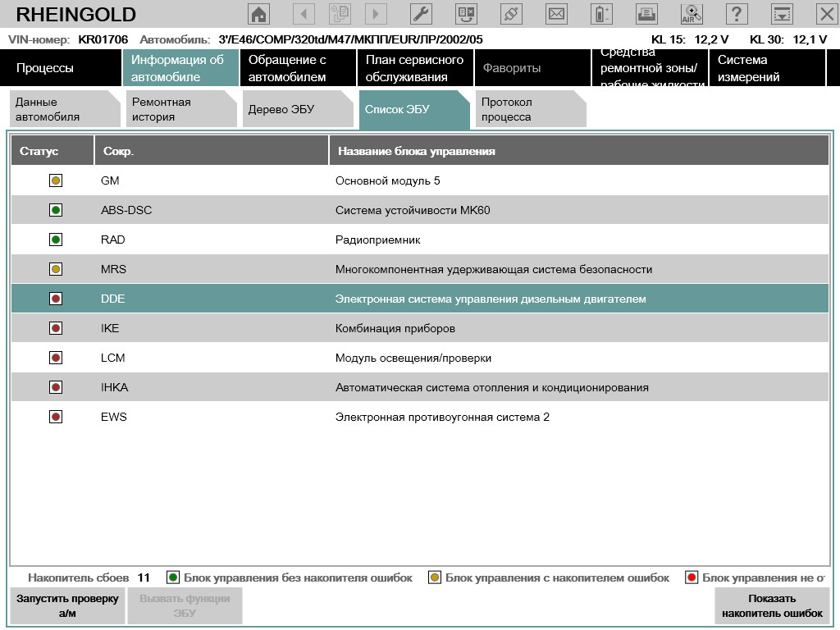This screenshot has height=630, width=840.
Task: Open the Протокол процесса subtab
Action: 531,109
